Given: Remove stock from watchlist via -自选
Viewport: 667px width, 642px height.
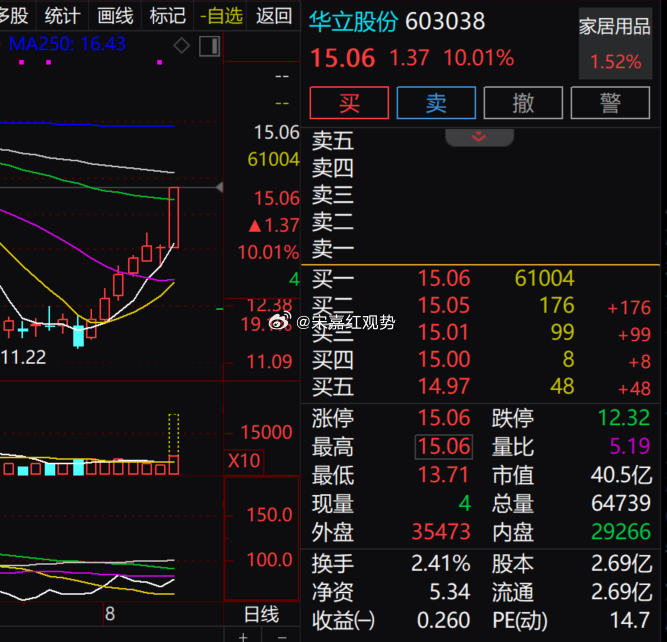Looking at the screenshot, I should coord(221,16).
